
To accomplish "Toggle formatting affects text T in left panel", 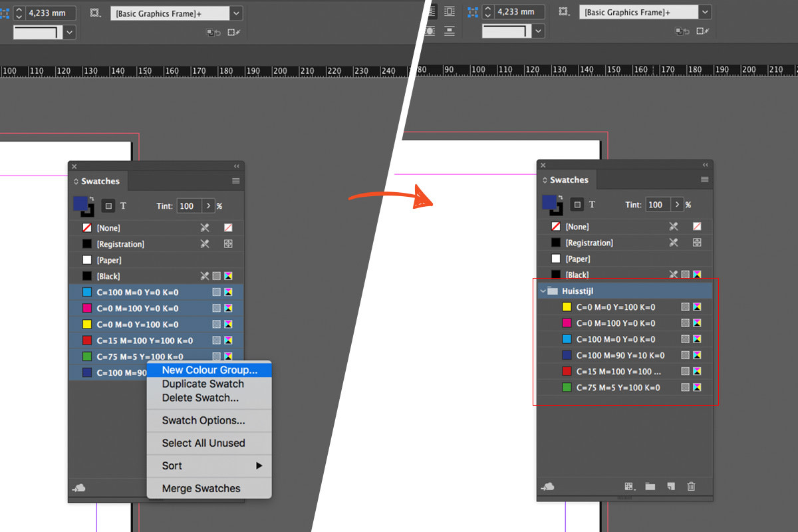I will point(123,206).
